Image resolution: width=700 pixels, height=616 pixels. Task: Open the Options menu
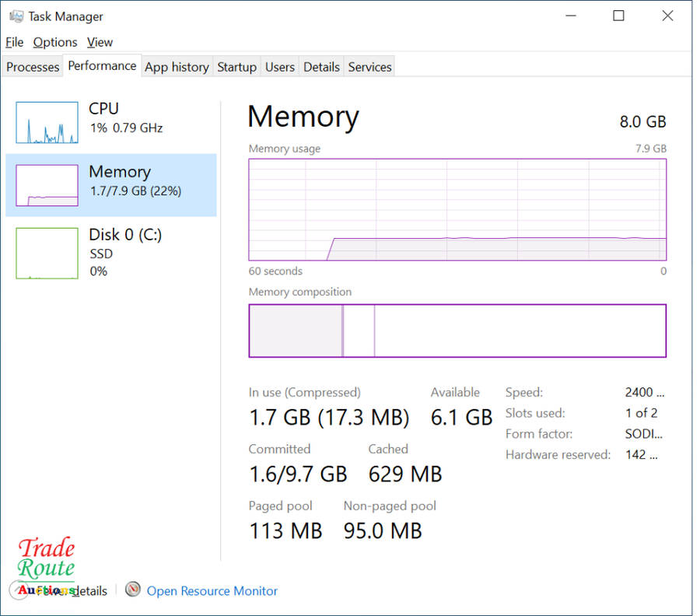tap(55, 42)
